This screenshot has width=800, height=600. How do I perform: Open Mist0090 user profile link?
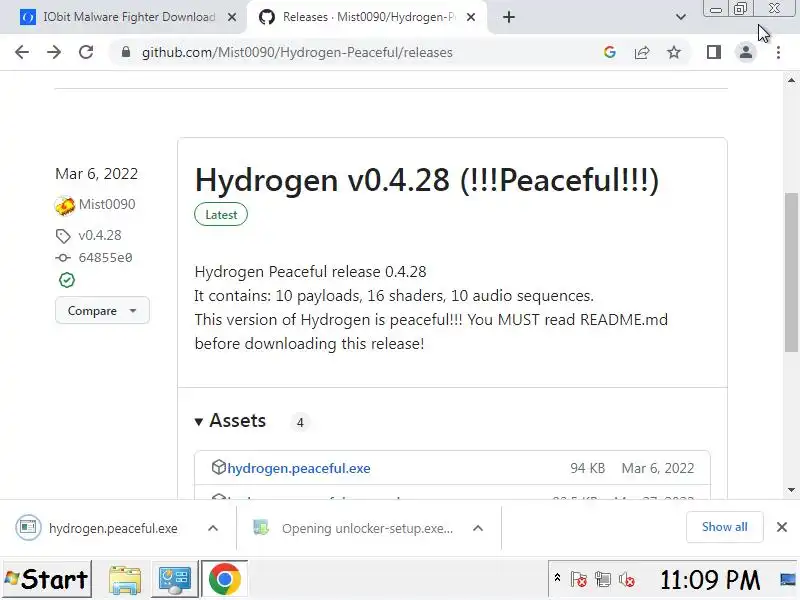(107, 205)
